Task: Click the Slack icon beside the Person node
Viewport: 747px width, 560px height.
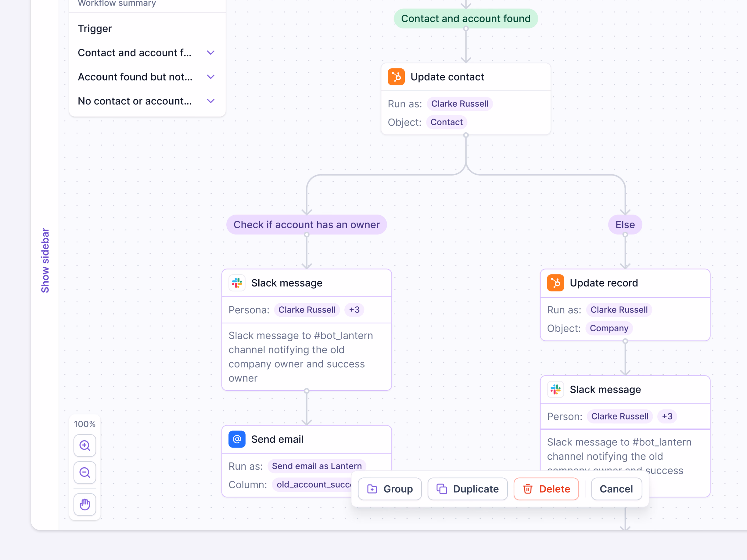Action: (555, 390)
